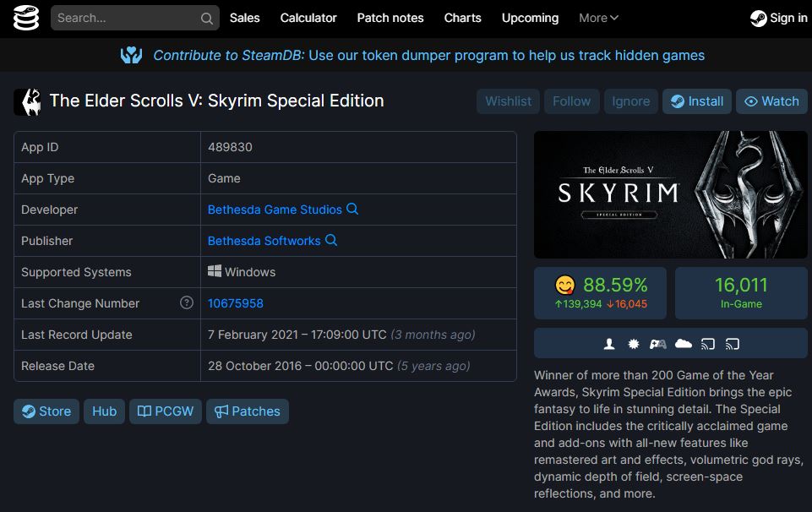Search by developer Bethesda Game Studios icon
The image size is (812, 512).
coord(352,209)
